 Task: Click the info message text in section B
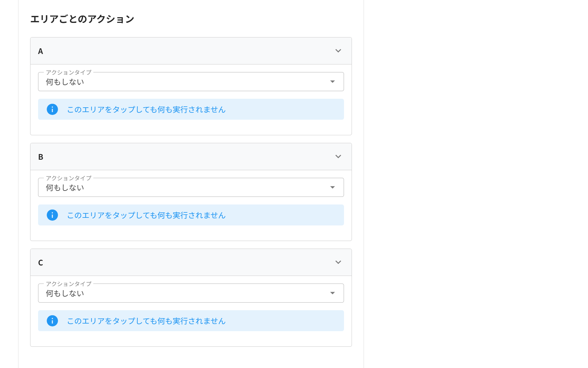pyautogui.click(x=146, y=215)
